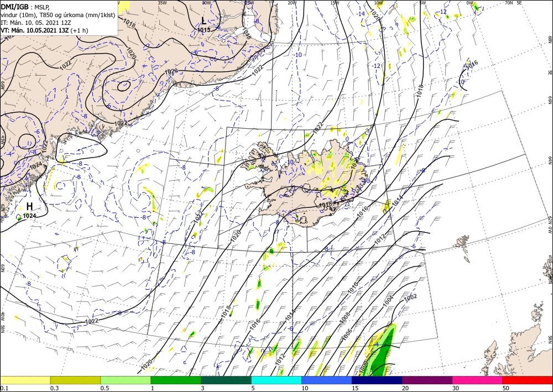The height and width of the screenshot is (392, 553).
Task: Click the 'VT: Mán. 10.05.2021 13Z (+1 h)' line
Action: click(44, 30)
